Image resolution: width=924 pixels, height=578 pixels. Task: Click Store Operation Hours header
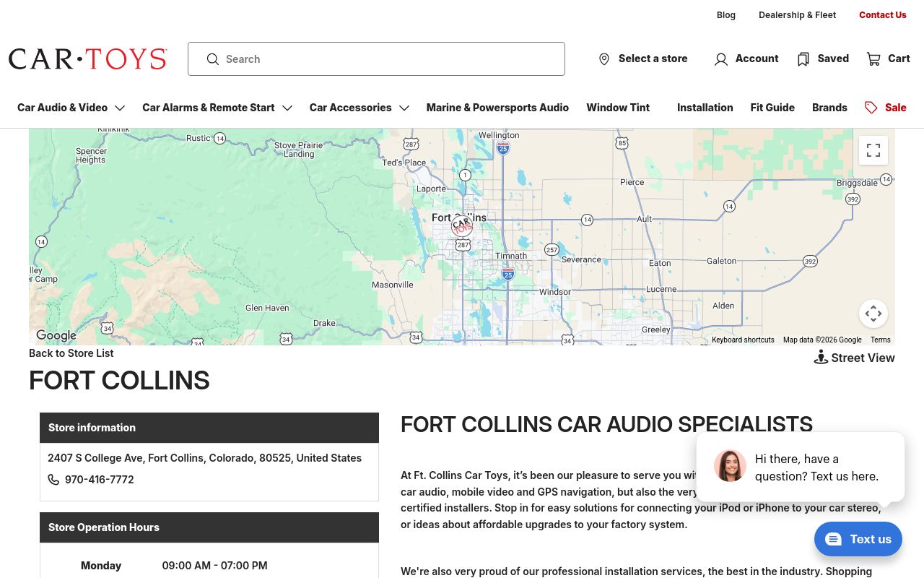[x=209, y=527]
